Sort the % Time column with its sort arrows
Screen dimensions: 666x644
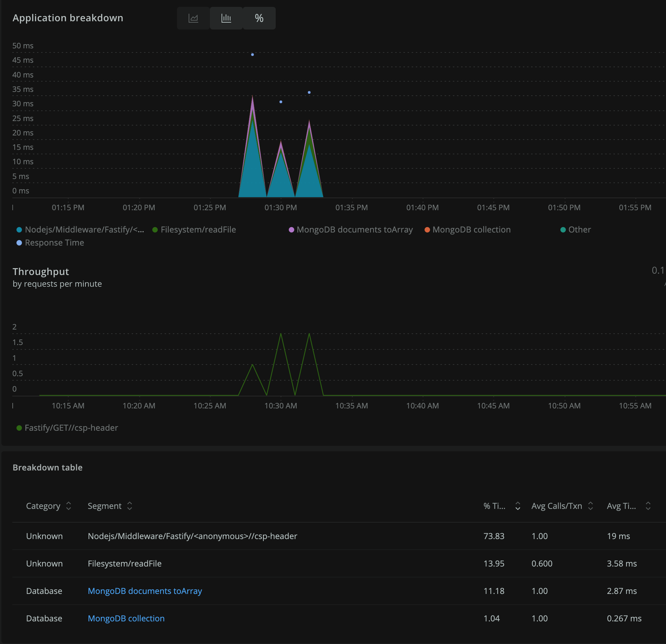click(518, 506)
